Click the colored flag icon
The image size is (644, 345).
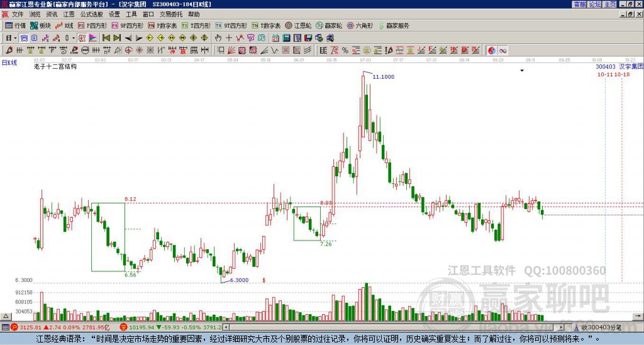tap(93, 38)
